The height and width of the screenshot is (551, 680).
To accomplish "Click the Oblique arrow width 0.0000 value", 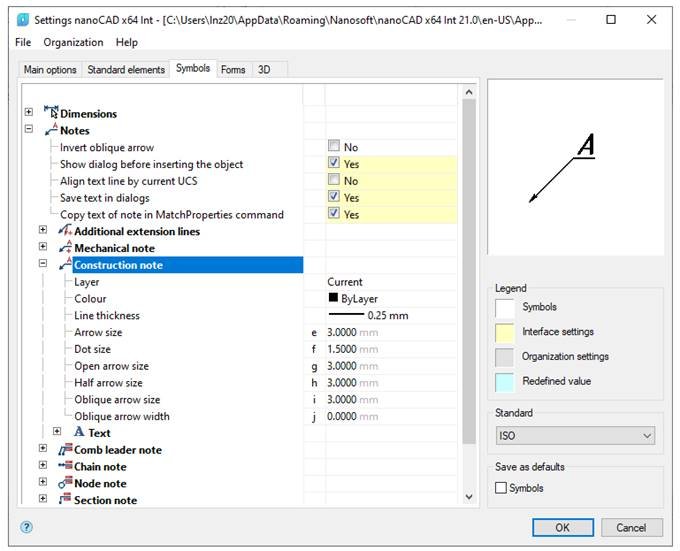I will pyautogui.click(x=391, y=417).
